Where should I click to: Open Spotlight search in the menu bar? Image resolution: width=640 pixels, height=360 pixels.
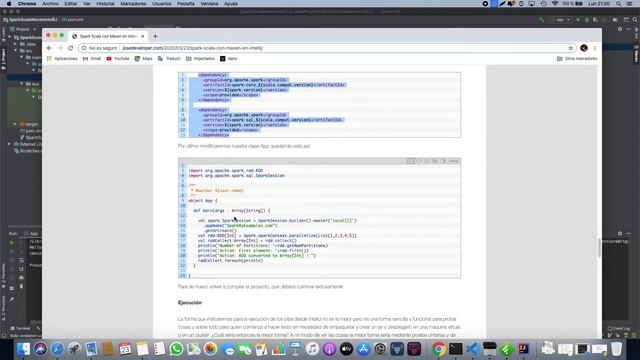pyautogui.click(x=619, y=4)
